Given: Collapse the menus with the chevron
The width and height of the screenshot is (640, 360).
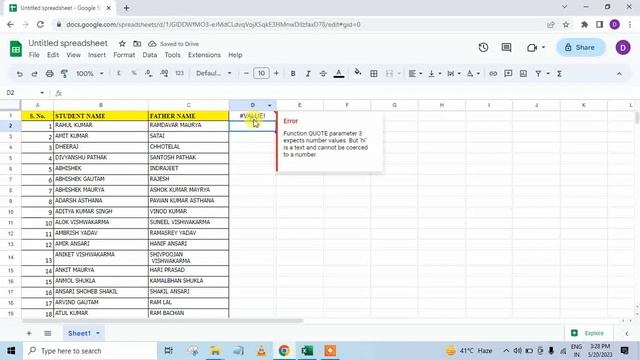Looking at the screenshot, I should click(x=619, y=74).
